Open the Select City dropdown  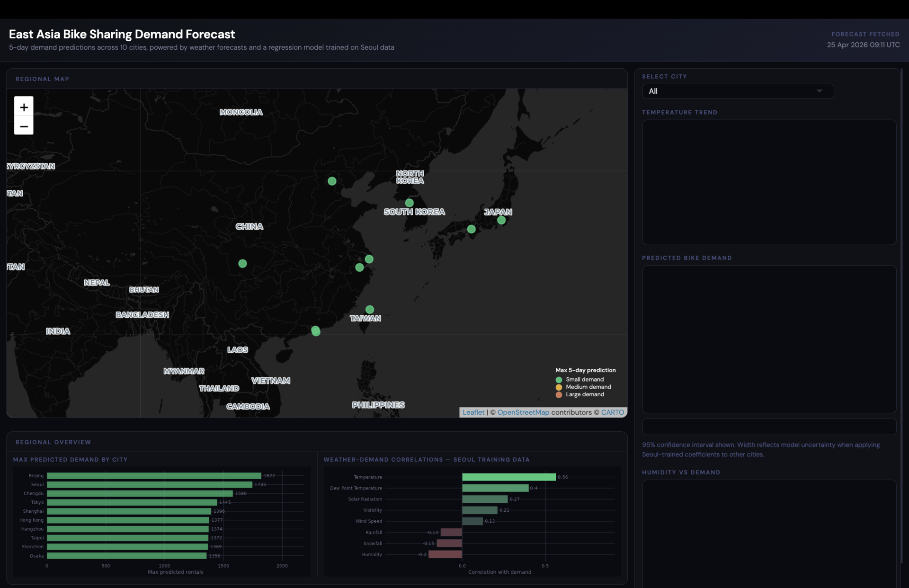[x=738, y=91]
